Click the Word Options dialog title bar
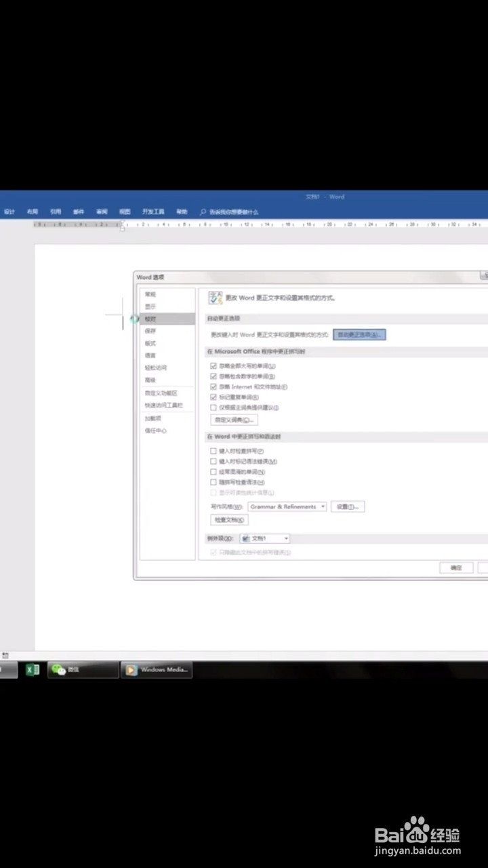The image size is (488, 868). (x=310, y=277)
